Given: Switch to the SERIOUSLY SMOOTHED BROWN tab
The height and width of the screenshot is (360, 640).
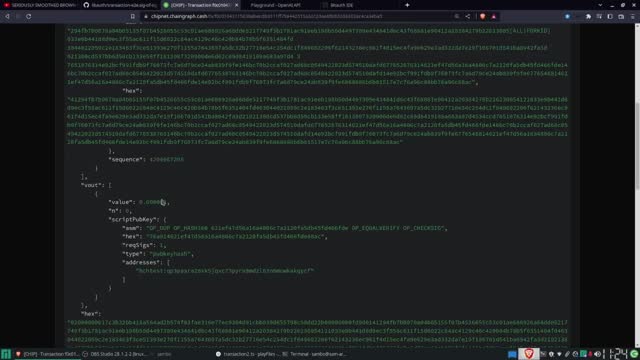Looking at the screenshot, I should point(40,5).
